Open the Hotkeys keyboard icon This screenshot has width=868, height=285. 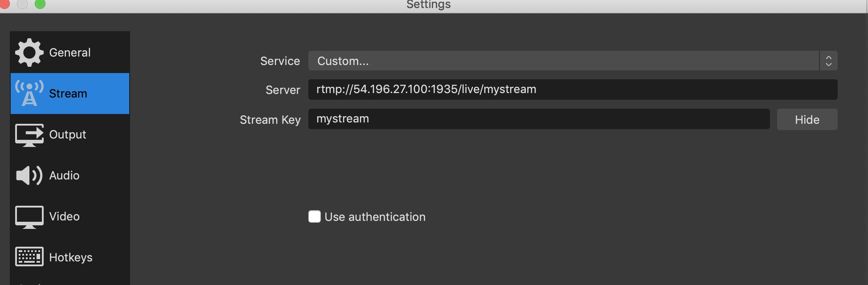29,256
